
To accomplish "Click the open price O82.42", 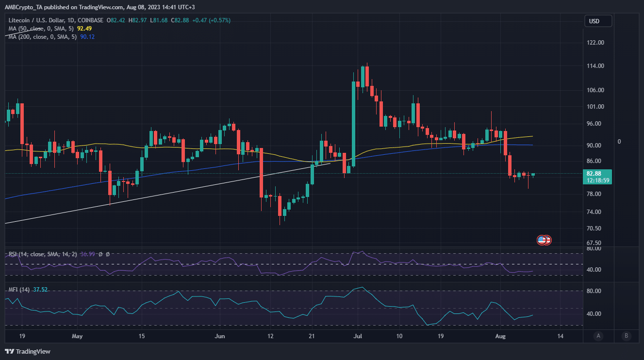I will 116,20.
